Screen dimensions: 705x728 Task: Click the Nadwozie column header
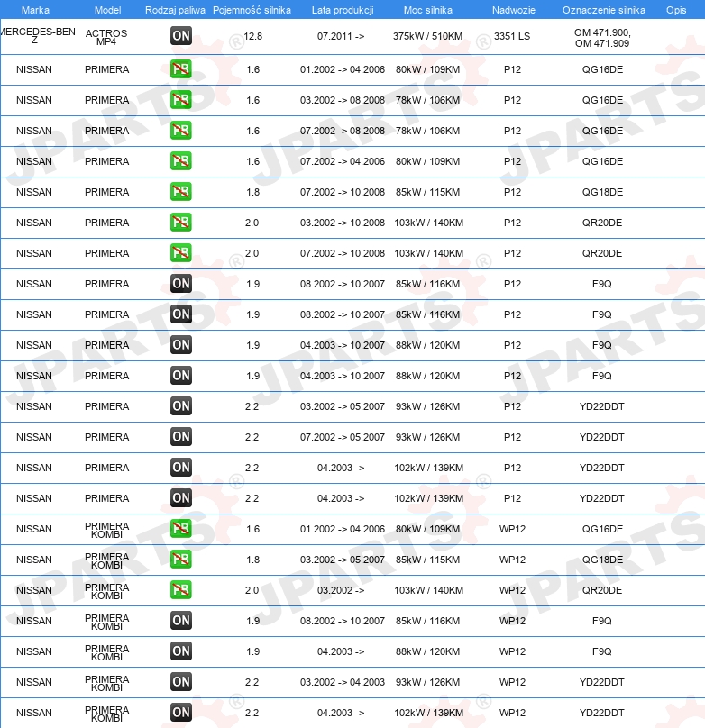(x=514, y=10)
